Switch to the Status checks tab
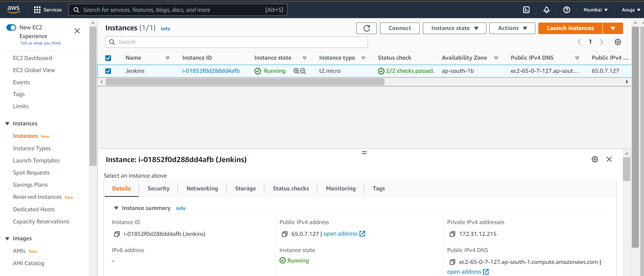This screenshot has width=644, height=276. (x=291, y=188)
